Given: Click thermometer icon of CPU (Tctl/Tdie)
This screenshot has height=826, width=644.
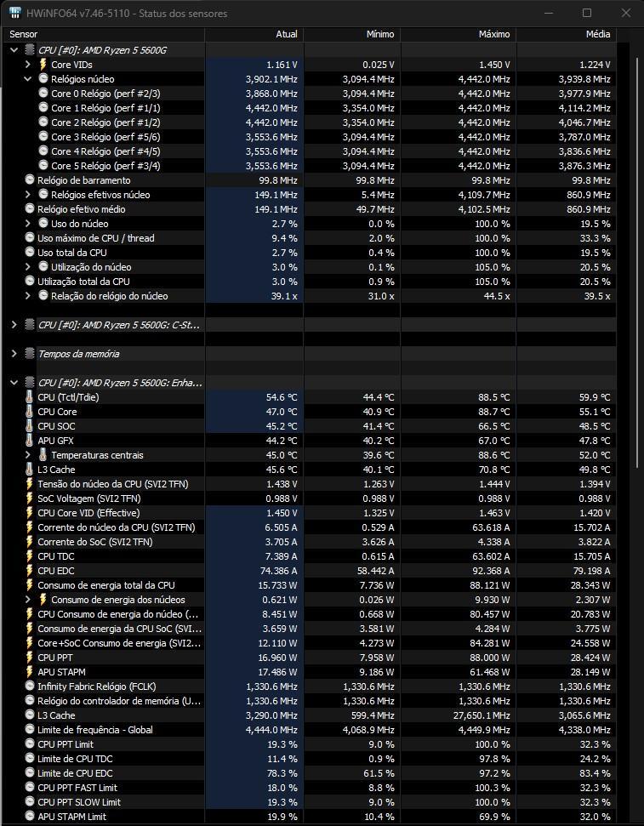Looking at the screenshot, I should (29, 397).
